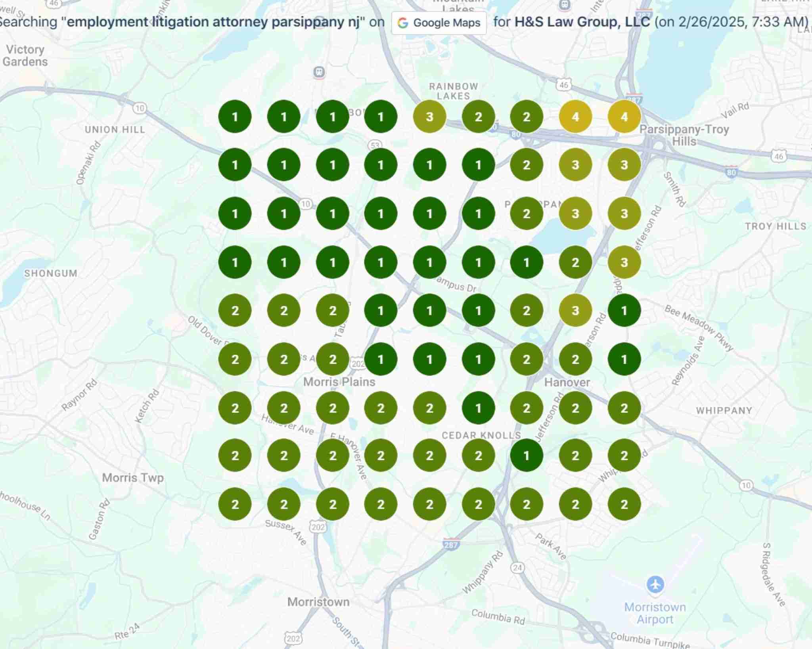
Task: Click the Morristown town label
Action: coord(318,602)
